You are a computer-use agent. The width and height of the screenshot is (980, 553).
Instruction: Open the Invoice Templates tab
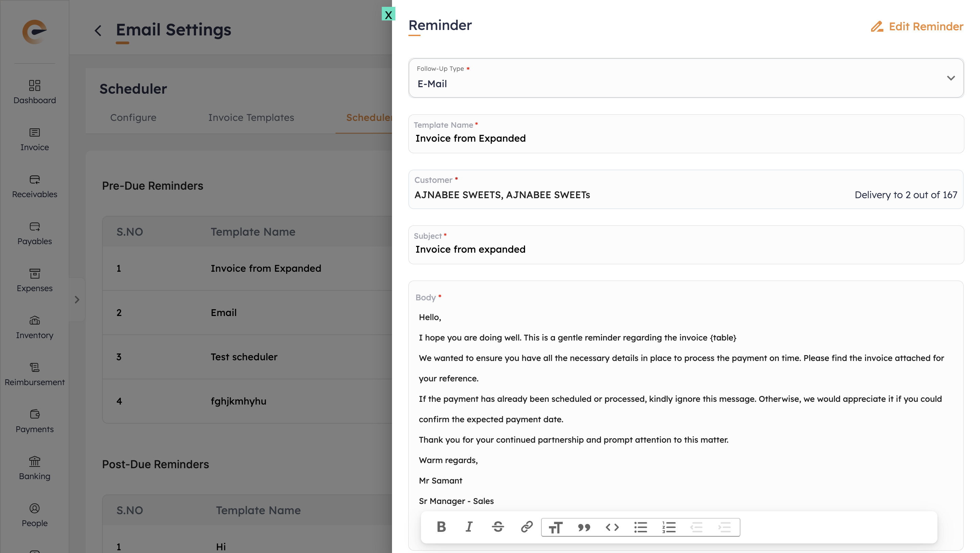tap(251, 117)
